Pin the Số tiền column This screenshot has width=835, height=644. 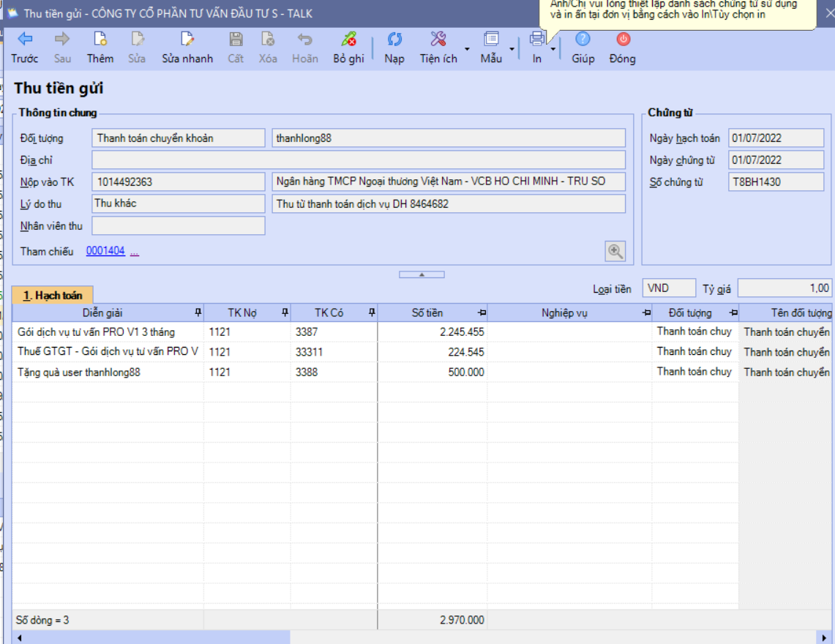pos(482,312)
